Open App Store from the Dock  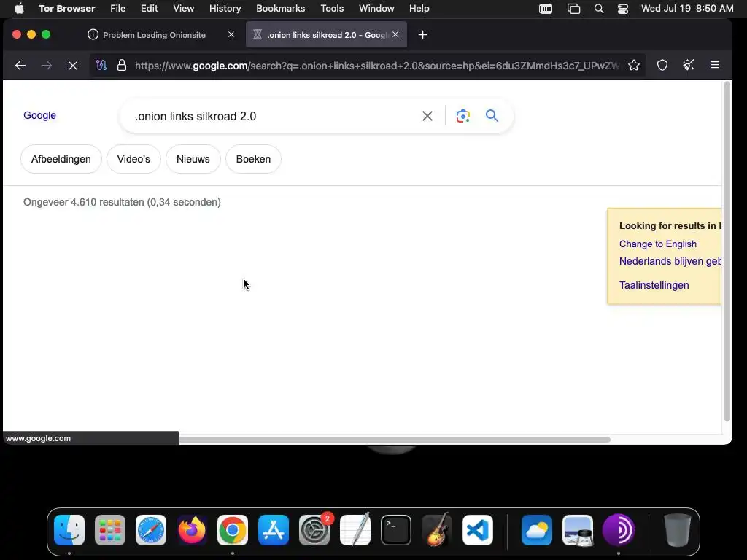coord(274,530)
